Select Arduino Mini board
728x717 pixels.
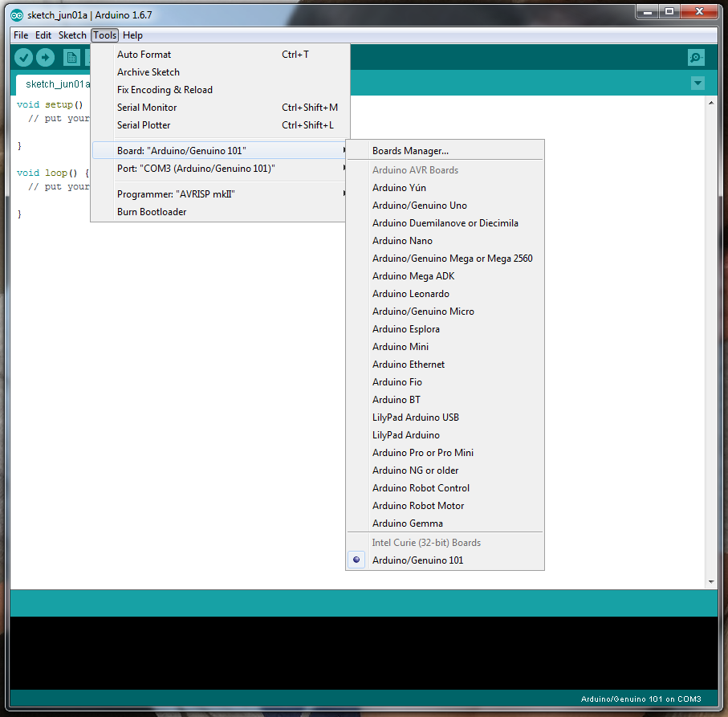coord(445,346)
